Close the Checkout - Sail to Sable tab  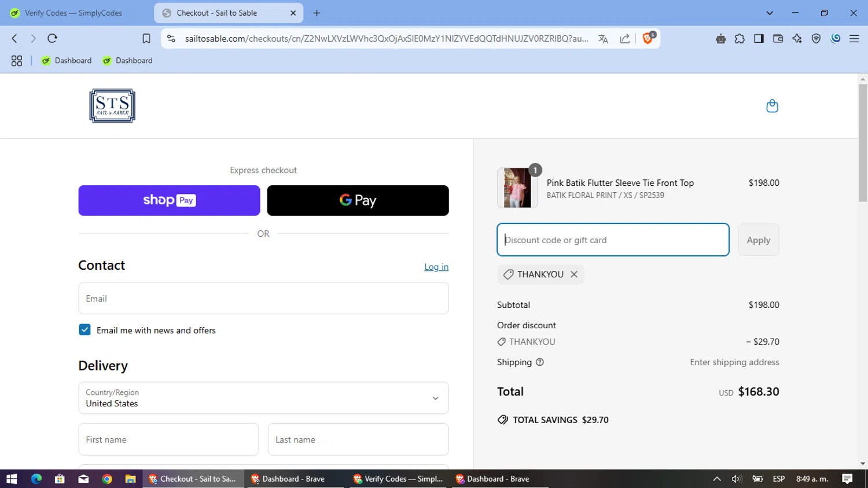[x=293, y=13]
